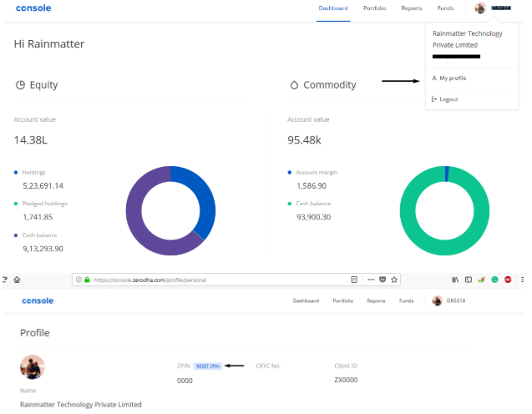Click the Commodity droplet icon
Viewport: 532px width, 414px height.
pyautogui.click(x=293, y=85)
